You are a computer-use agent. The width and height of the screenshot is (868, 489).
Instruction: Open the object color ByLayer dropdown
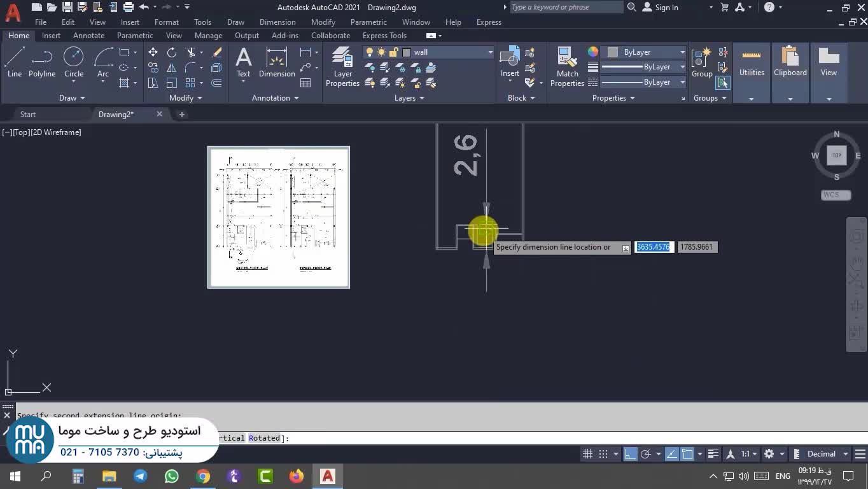[x=682, y=52]
